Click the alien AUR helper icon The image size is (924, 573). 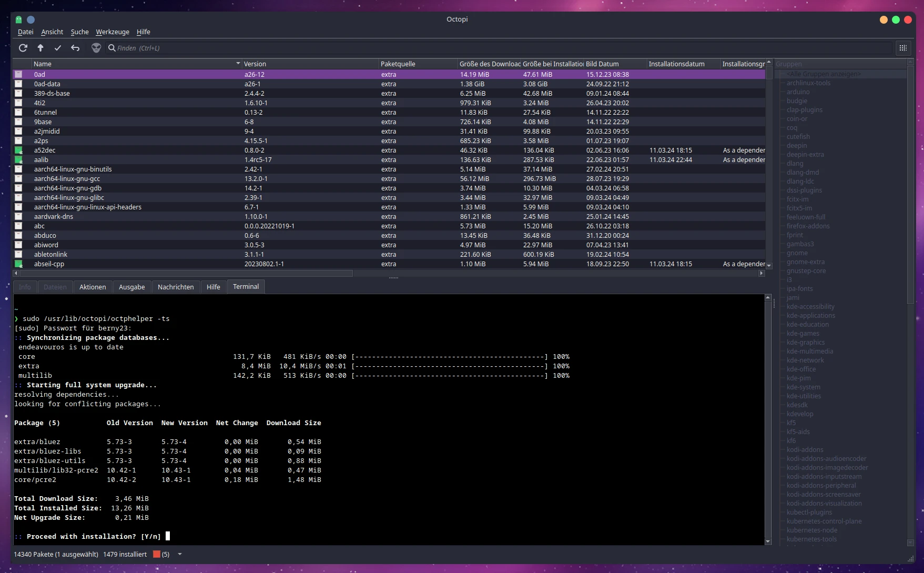coord(96,48)
